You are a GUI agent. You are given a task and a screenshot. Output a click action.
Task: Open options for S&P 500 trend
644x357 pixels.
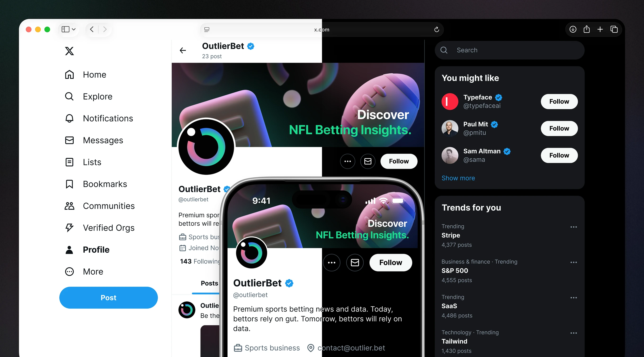click(573, 262)
